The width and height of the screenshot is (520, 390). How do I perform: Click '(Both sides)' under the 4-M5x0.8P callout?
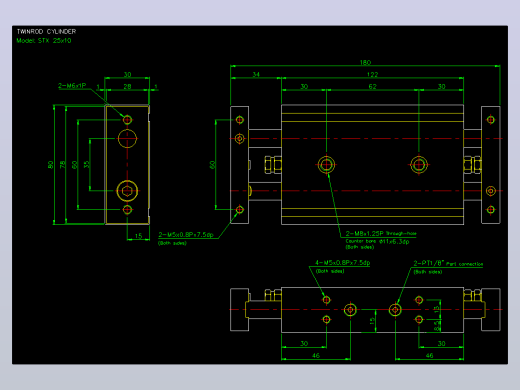click(x=330, y=271)
